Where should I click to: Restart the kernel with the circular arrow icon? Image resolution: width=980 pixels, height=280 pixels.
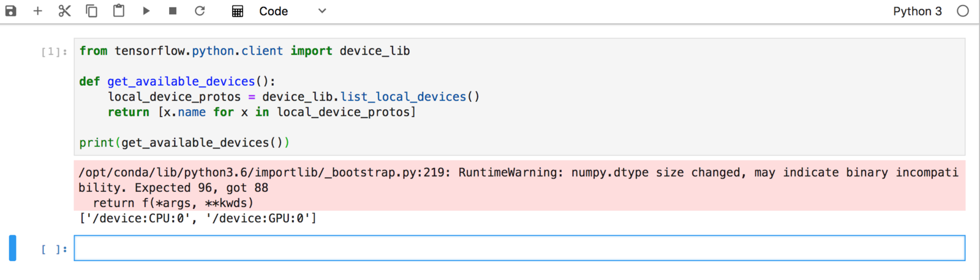(200, 11)
